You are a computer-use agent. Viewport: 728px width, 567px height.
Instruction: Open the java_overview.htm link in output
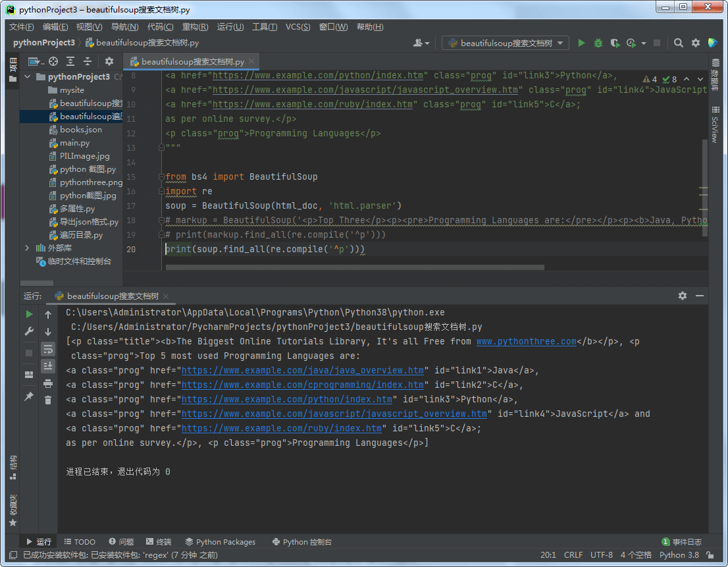[302, 371]
